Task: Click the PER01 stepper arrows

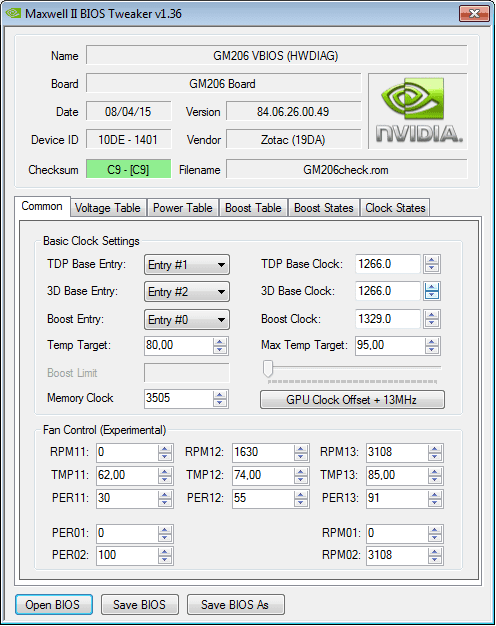Action: (165, 534)
